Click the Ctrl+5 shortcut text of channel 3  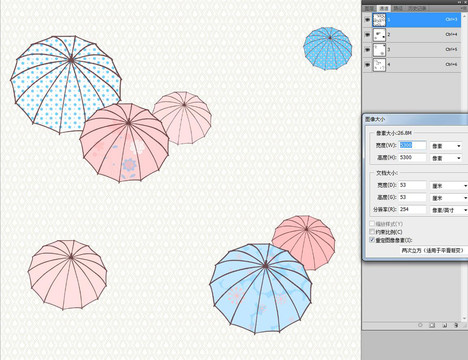(451, 49)
